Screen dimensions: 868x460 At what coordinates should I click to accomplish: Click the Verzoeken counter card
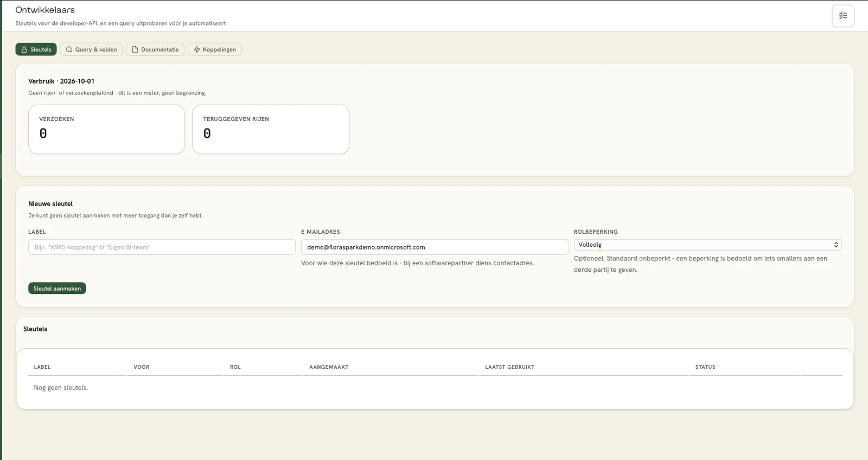point(107,130)
